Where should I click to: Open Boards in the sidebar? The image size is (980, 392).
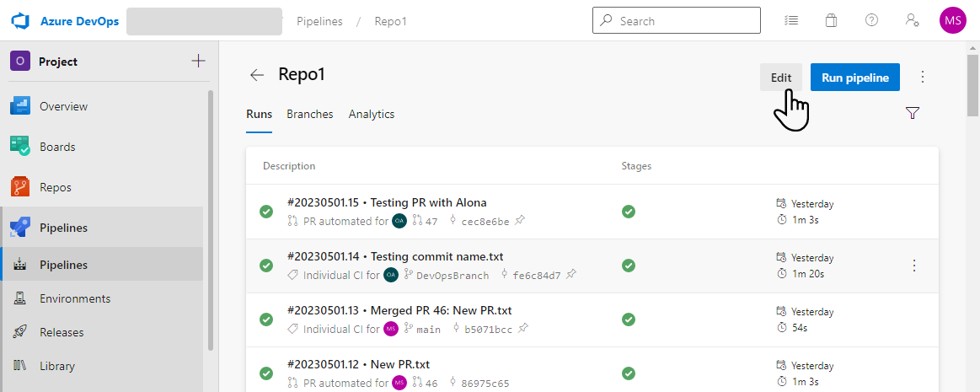[57, 147]
